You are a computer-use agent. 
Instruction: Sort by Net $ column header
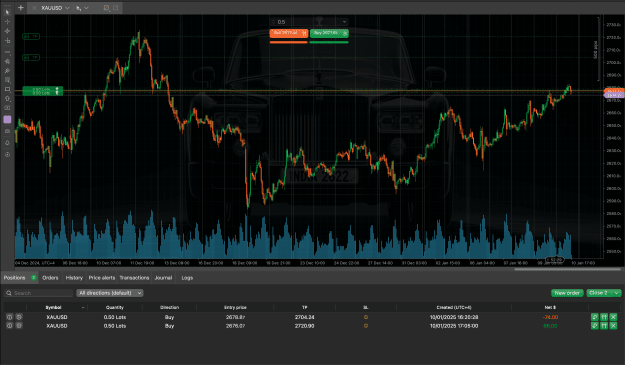tap(550, 308)
